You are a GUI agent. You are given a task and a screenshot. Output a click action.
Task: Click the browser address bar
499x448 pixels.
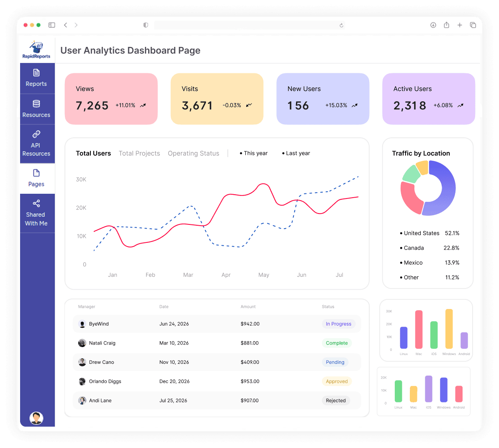click(x=249, y=25)
